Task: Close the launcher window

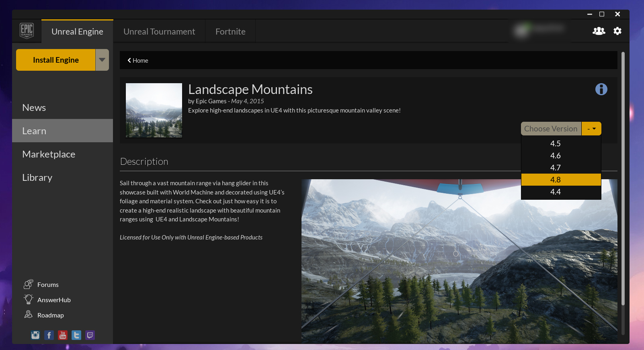Action: pyautogui.click(x=617, y=14)
